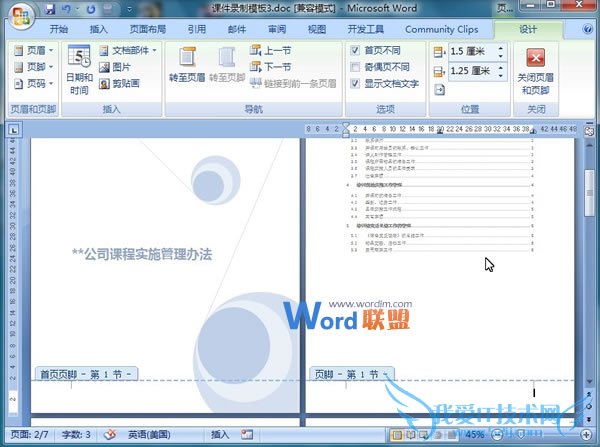Click Next Page double-arrow button

(589, 419)
